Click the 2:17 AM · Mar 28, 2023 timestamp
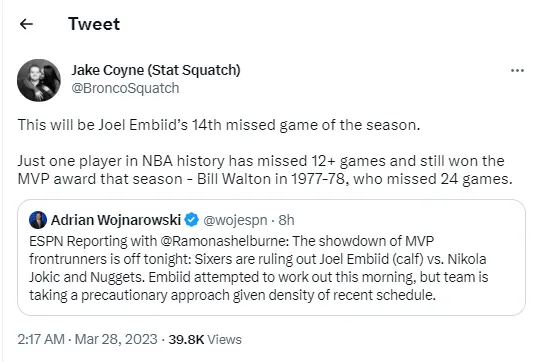 87,339
